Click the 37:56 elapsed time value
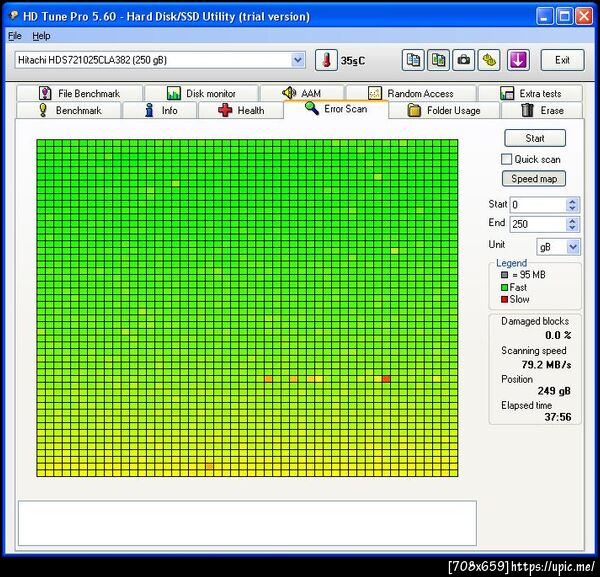The image size is (600, 577). tap(558, 417)
